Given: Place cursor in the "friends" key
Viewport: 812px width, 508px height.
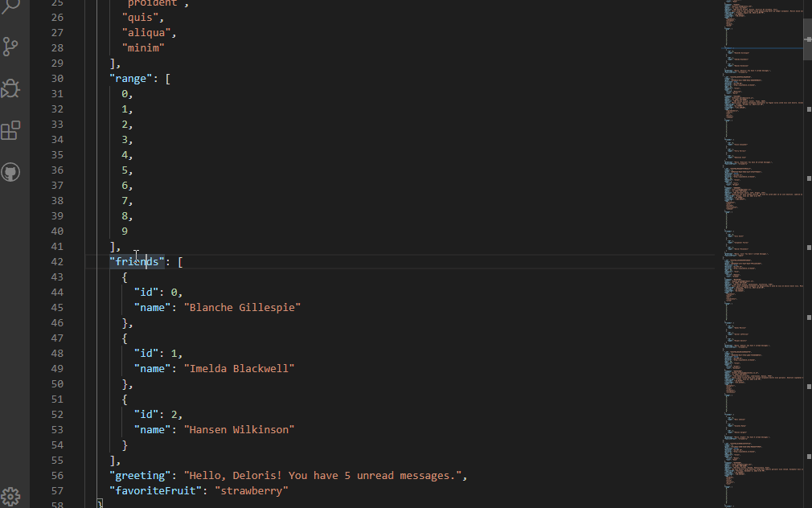Looking at the screenshot, I should (x=137, y=262).
